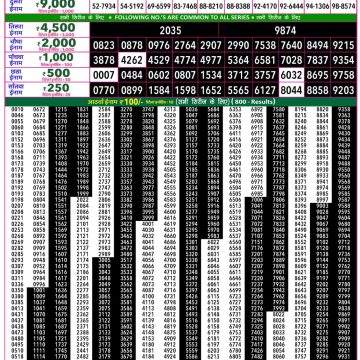Select number 7028 in ₹1,000 row
Viewport: 360px width, 360px height.
(291, 60)
